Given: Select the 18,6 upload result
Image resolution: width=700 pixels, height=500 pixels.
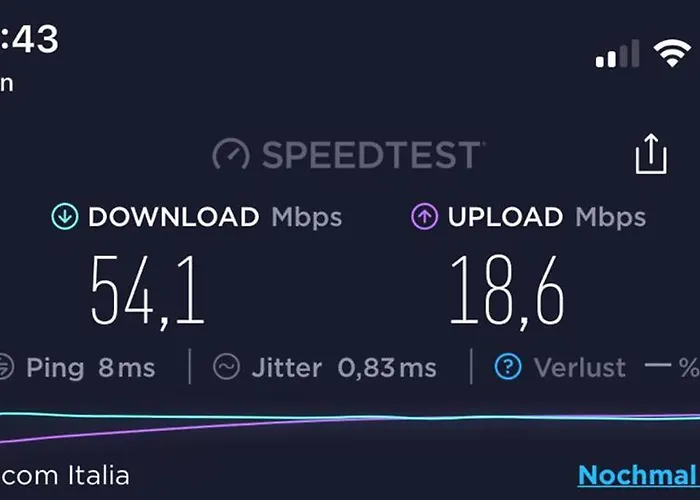Looking at the screenshot, I should (507, 291).
